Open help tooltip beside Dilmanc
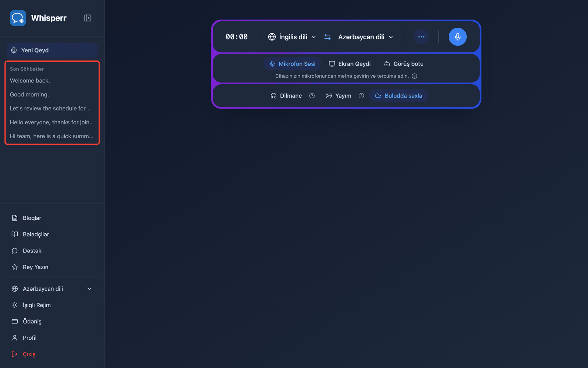Image resolution: width=588 pixels, height=368 pixels. click(x=312, y=96)
